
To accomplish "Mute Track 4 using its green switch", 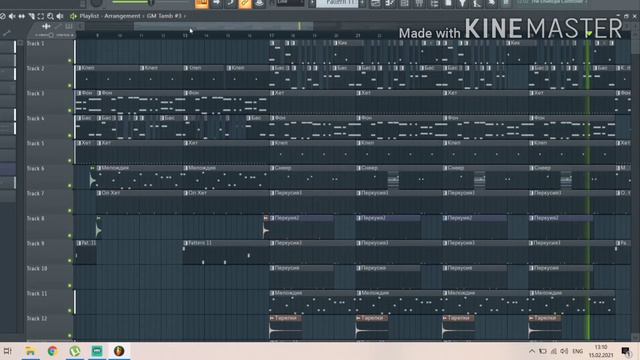I will click(70, 136).
